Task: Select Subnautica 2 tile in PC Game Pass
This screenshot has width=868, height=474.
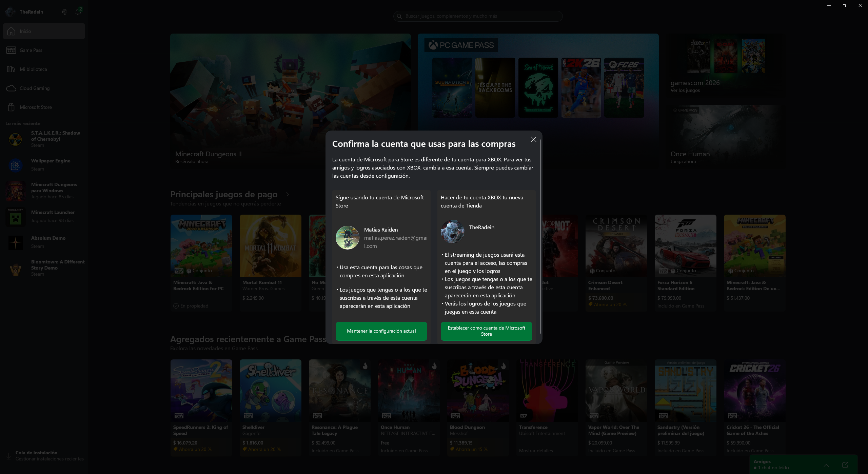Action: [452, 87]
